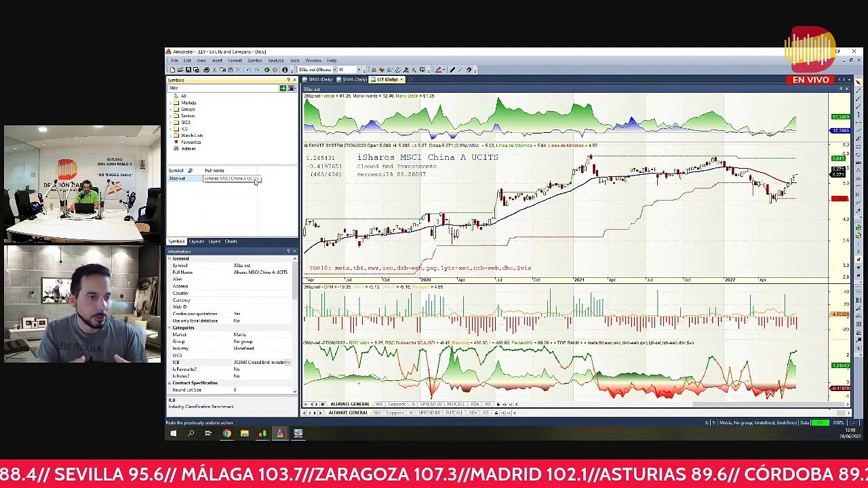The height and width of the screenshot is (488, 868).
Task: Click the Redo toolbar icon
Action: click(x=256, y=70)
